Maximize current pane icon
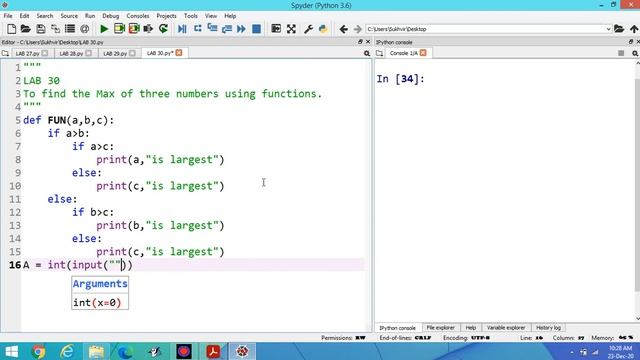The height and width of the screenshot is (360, 640). pos(276,29)
